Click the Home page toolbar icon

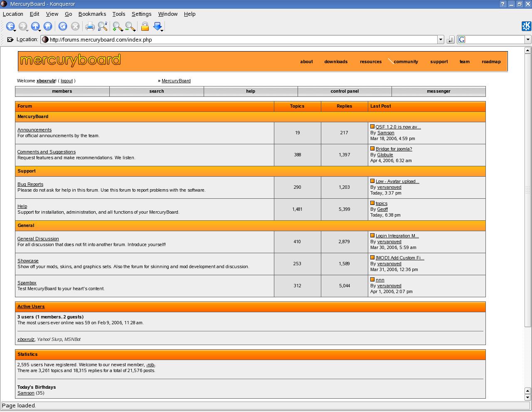pos(48,27)
